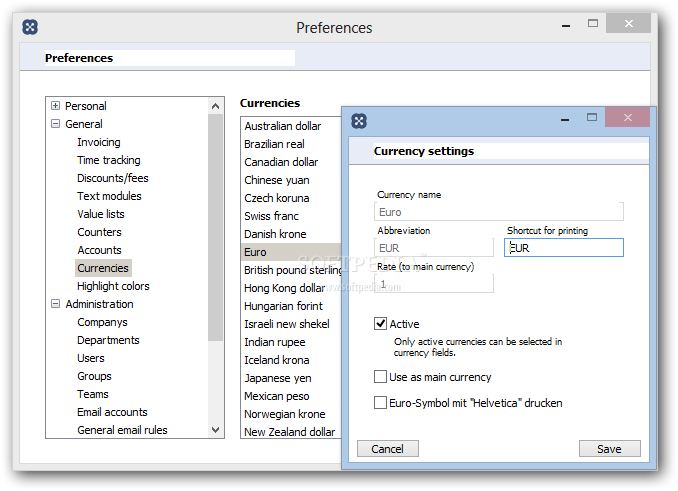Open Time tracking preferences

coord(109,160)
